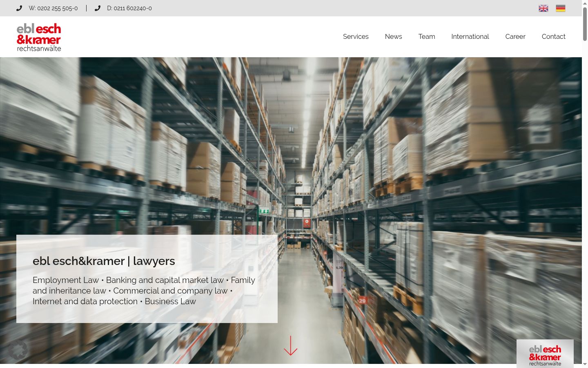Image resolution: width=588 pixels, height=368 pixels.
Task: Switch site language to German flag
Action: click(x=560, y=8)
